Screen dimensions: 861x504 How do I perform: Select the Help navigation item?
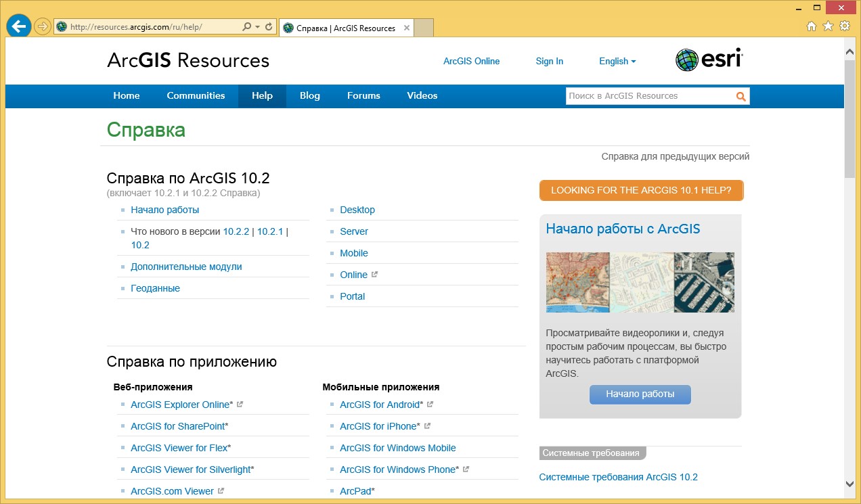point(262,95)
